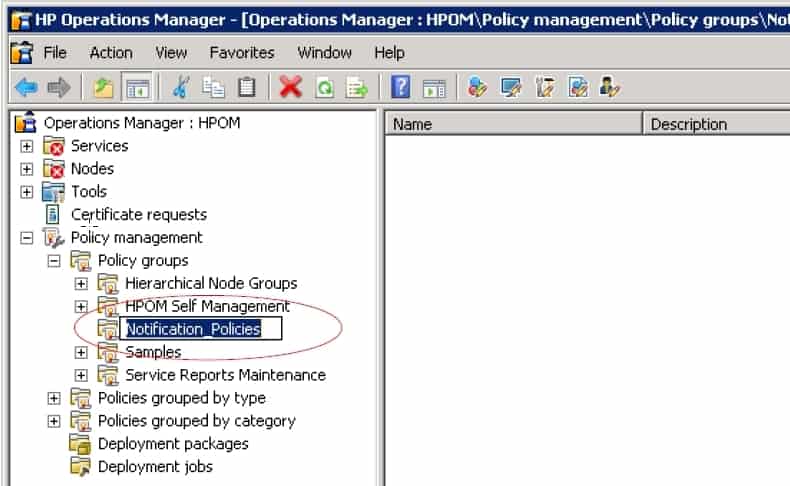The image size is (790, 486).
Task: Click the Paste clipboard toolbar icon
Action: tap(246, 88)
